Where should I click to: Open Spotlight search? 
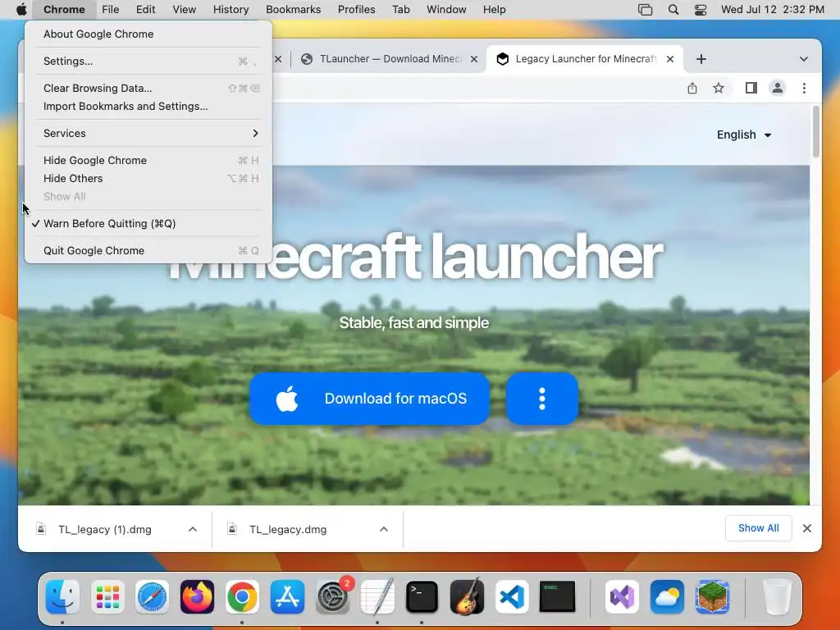point(673,10)
